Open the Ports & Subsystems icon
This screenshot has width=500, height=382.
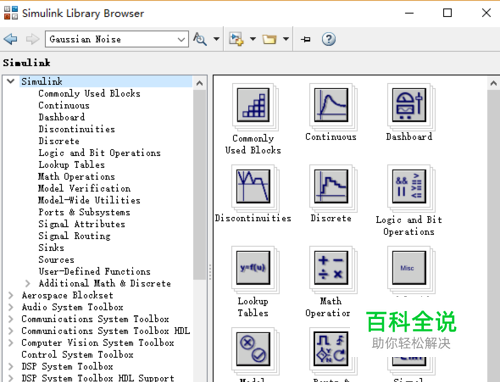[331, 349]
